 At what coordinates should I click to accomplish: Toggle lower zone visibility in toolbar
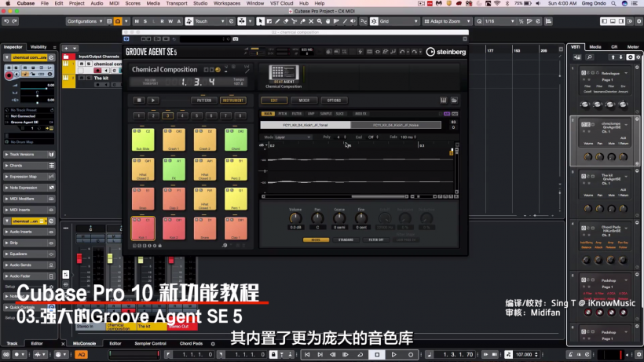click(x=613, y=21)
